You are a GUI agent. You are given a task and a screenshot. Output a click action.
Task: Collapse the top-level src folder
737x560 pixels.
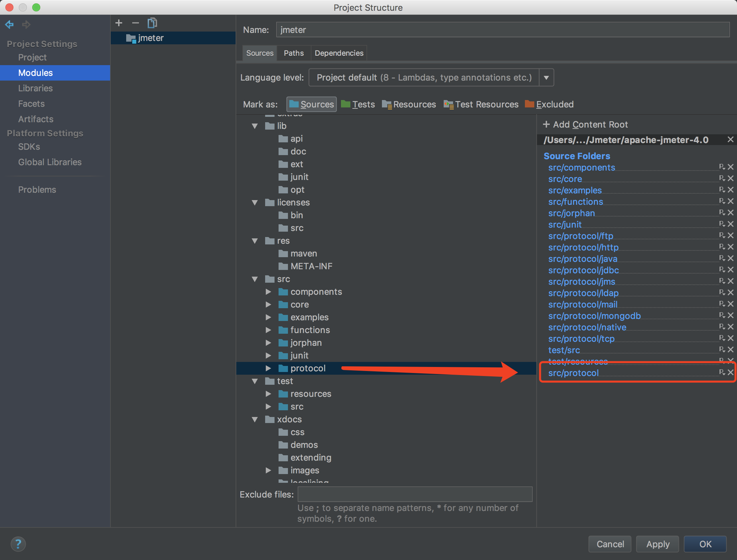pyautogui.click(x=255, y=279)
